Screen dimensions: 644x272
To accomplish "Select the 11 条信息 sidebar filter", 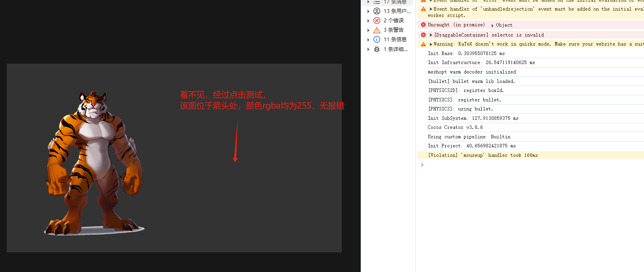I will [389, 39].
